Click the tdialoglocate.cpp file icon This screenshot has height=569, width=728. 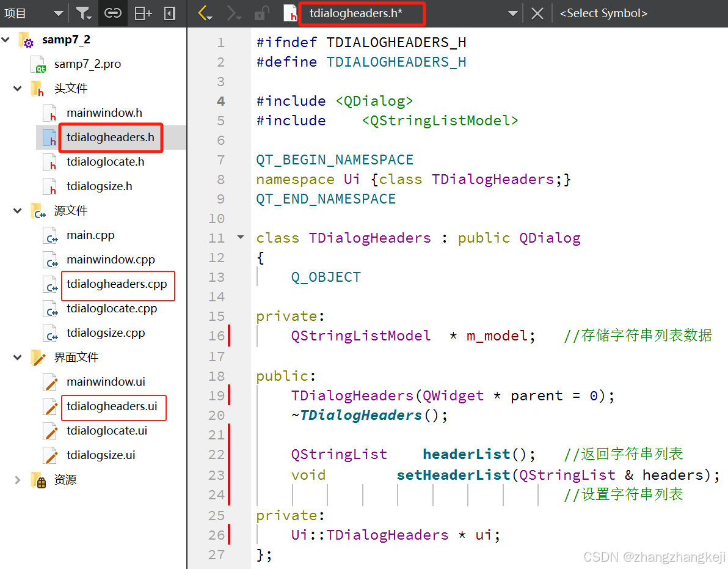pos(51,309)
